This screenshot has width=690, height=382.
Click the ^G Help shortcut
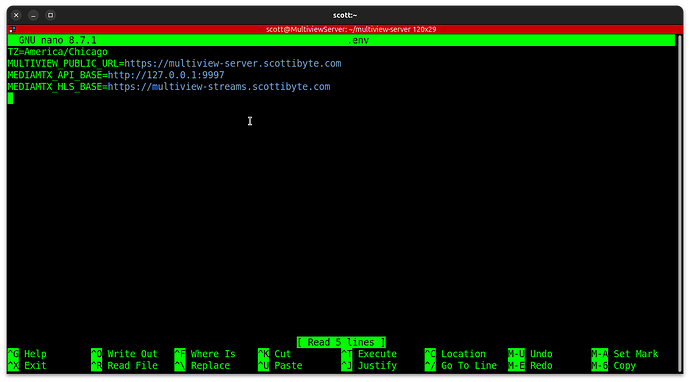click(27, 354)
